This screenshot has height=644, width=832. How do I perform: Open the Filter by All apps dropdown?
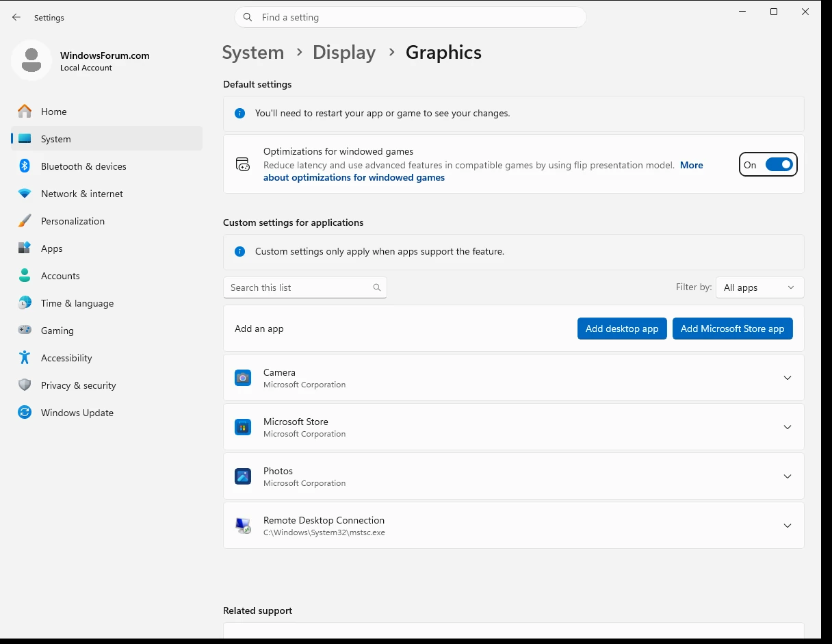[759, 287]
